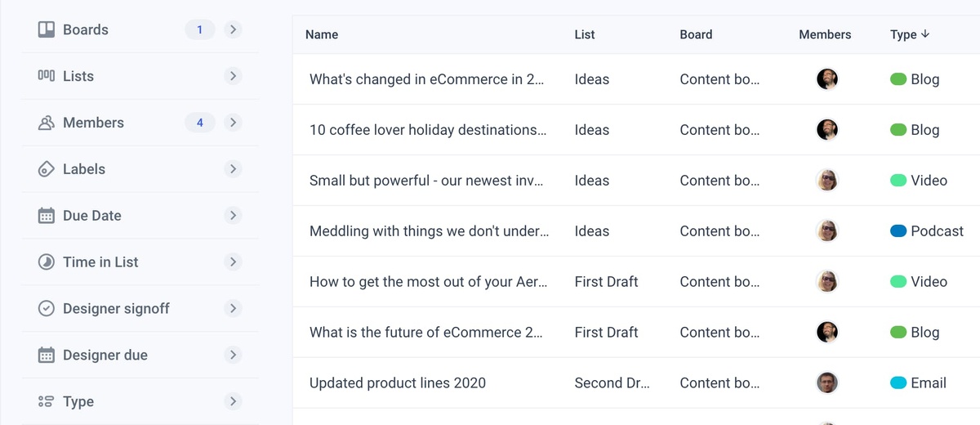This screenshot has height=425, width=980.
Task: Click the Labels tag icon
Action: click(47, 169)
